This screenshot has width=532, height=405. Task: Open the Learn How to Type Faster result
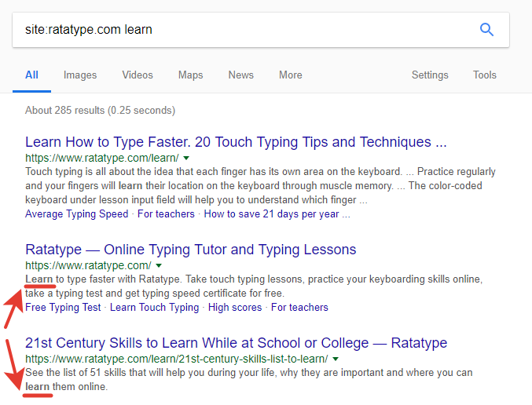[x=236, y=142]
